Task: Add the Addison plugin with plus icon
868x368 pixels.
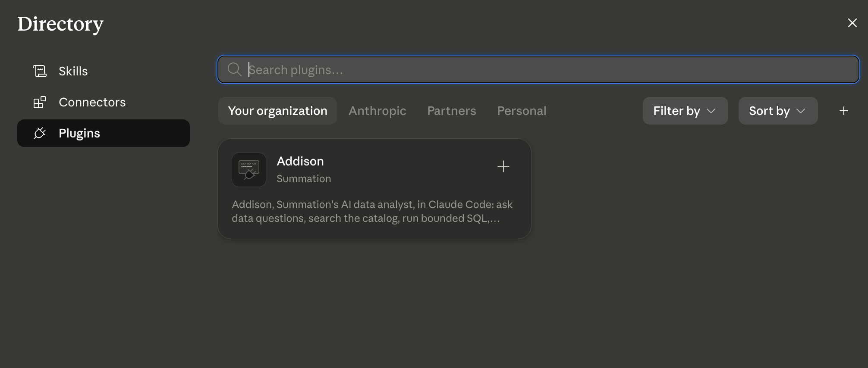Action: click(503, 166)
